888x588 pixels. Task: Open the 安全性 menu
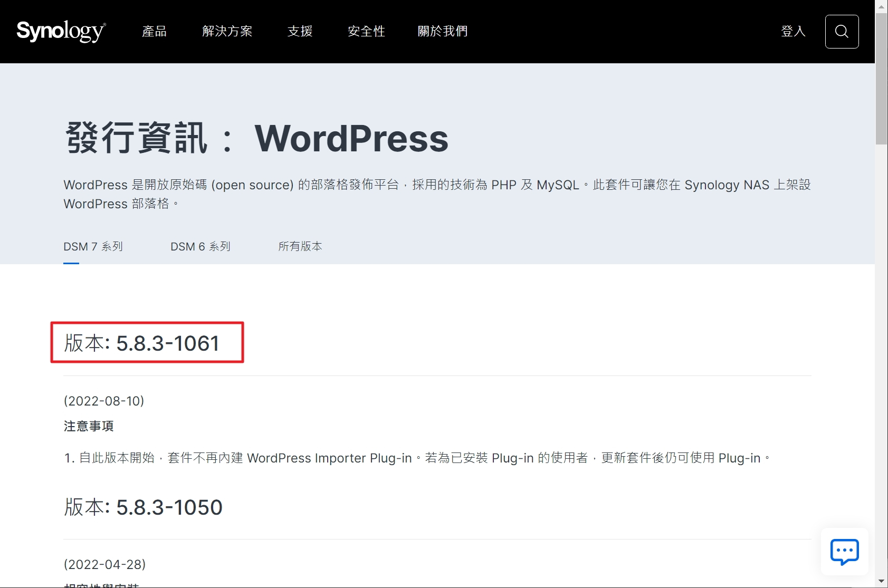tap(366, 32)
